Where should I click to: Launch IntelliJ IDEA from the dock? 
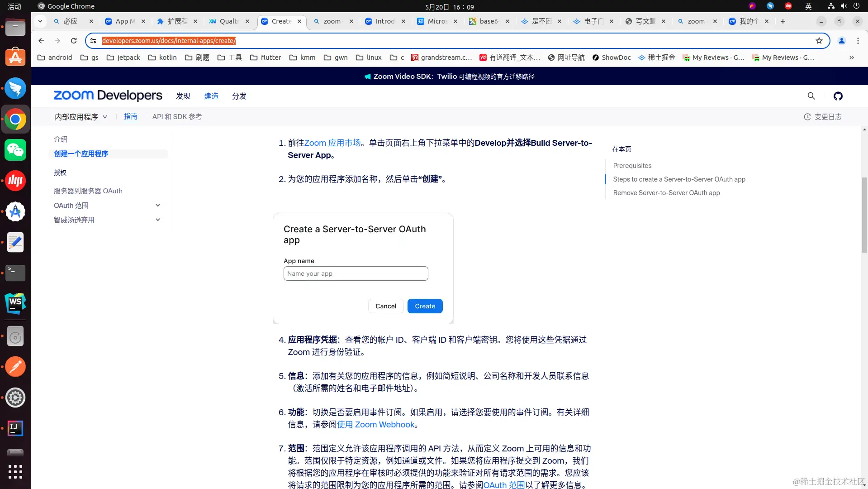click(15, 428)
